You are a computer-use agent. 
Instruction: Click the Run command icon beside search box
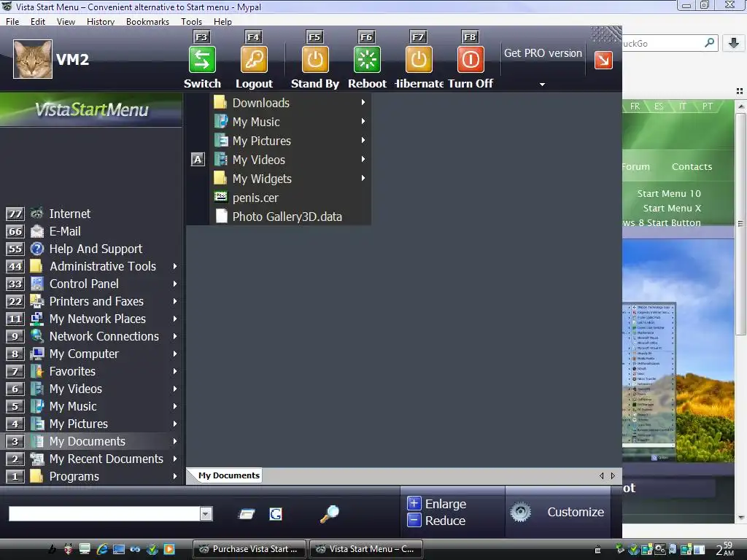[x=247, y=514]
